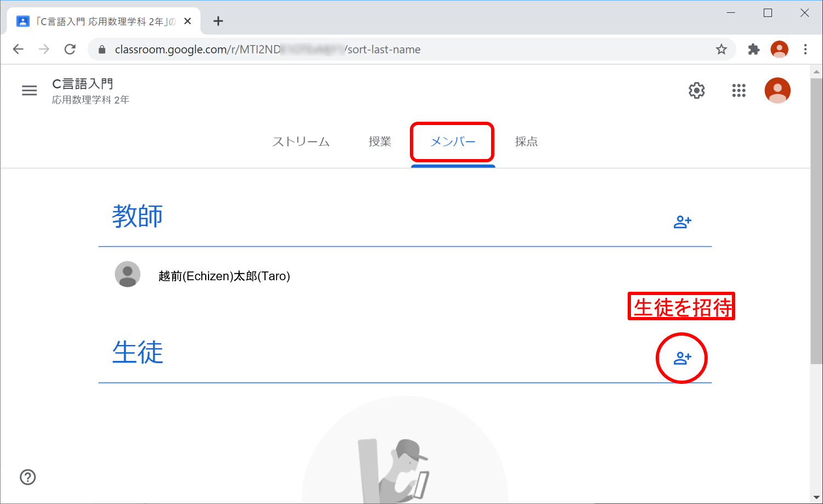Open a new browser tab
823x504 pixels.
(x=218, y=21)
